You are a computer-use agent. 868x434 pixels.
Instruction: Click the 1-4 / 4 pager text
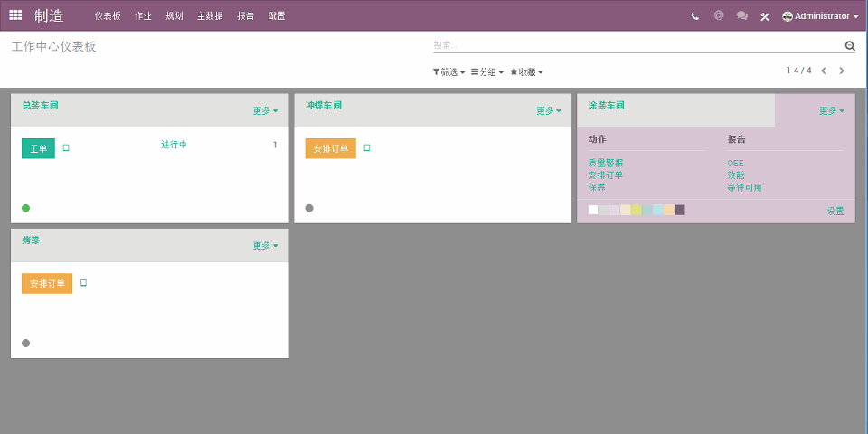[x=798, y=71]
